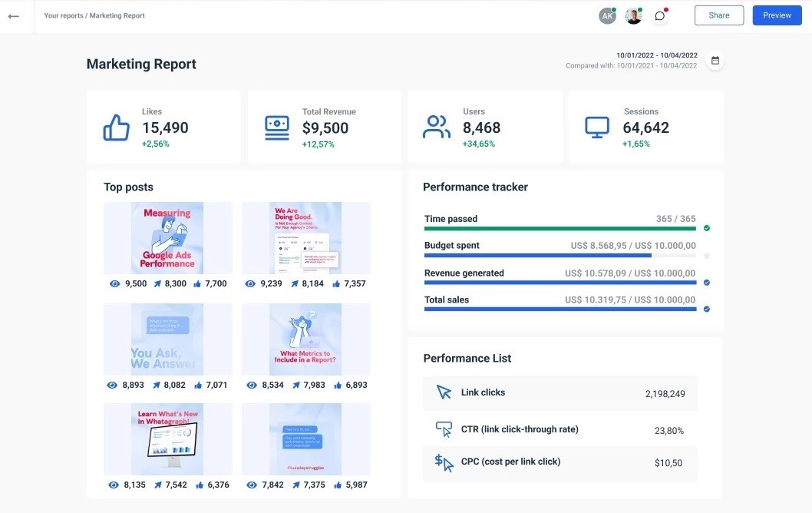Click the Sessions monitor icon

(x=597, y=127)
